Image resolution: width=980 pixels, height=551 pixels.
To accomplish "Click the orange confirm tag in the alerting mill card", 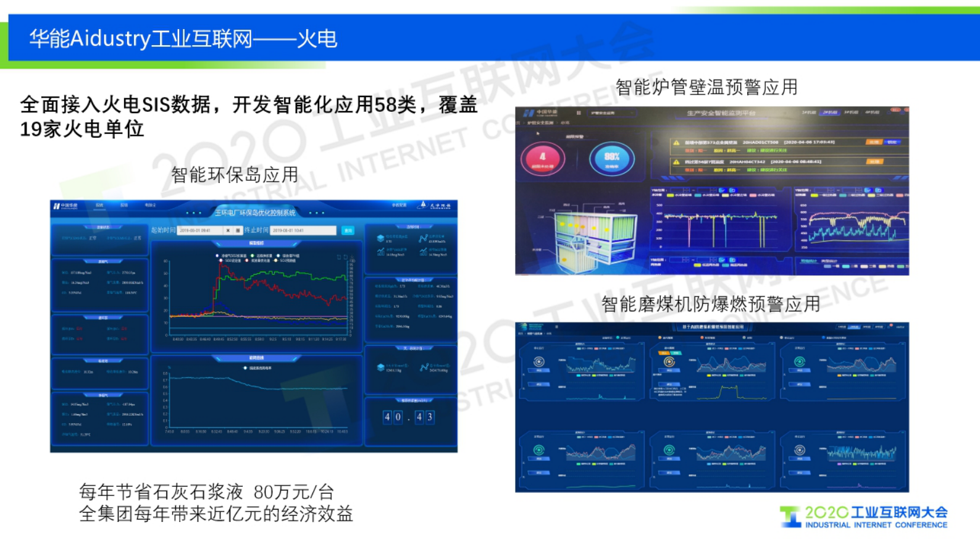I will click(664, 353).
